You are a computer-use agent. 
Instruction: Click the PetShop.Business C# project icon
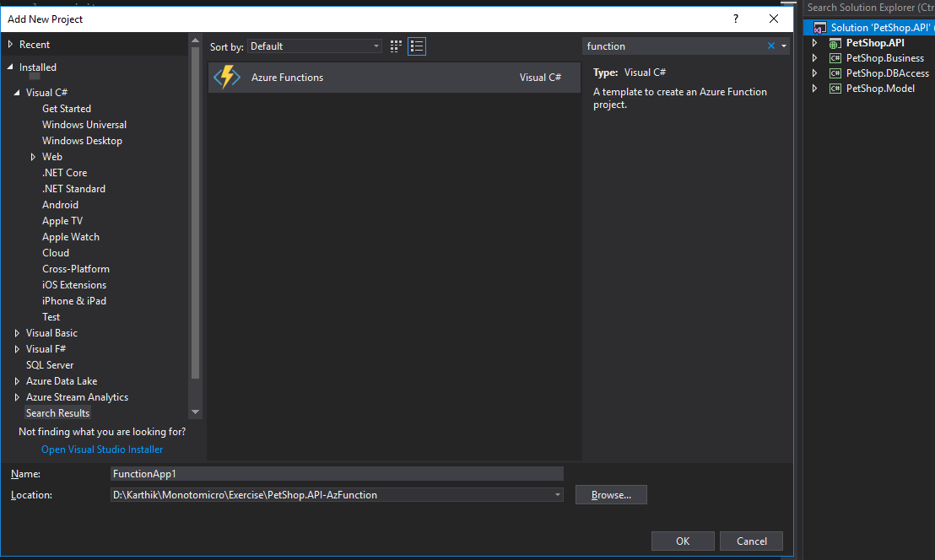point(835,58)
